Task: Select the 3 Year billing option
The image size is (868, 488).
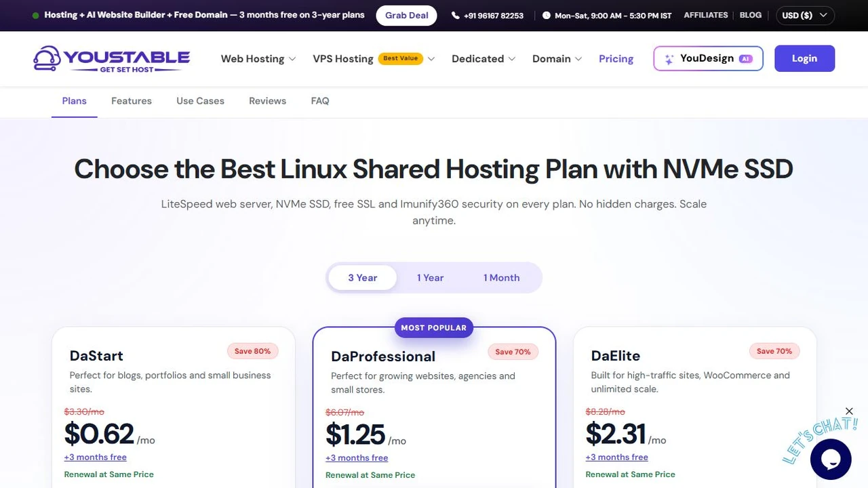Action: point(363,278)
